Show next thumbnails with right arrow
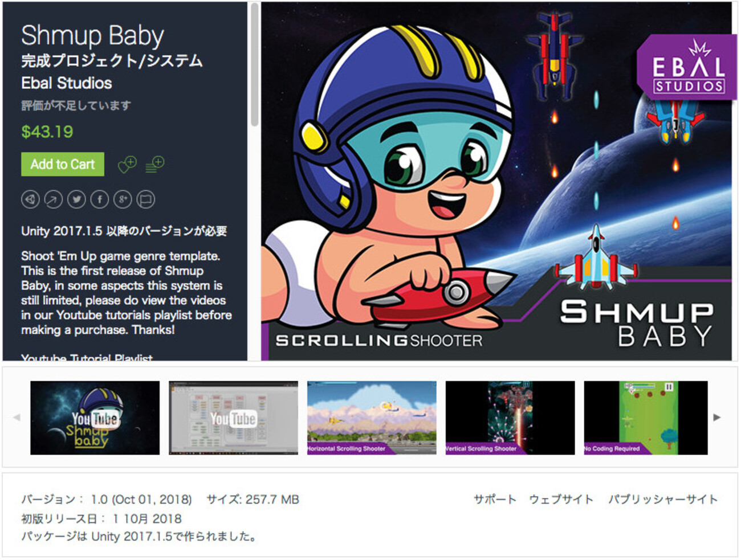 (x=717, y=418)
